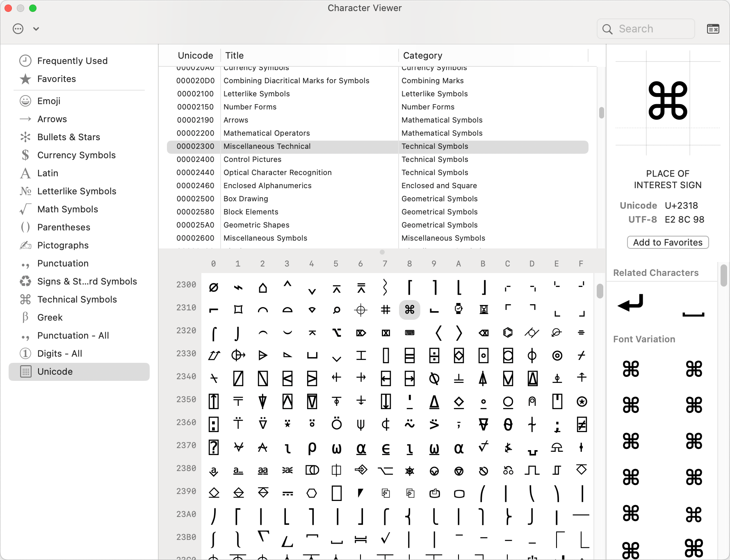Select the benzene ring symbol at 232C
Image resolution: width=730 pixels, height=560 pixels.
(508, 333)
